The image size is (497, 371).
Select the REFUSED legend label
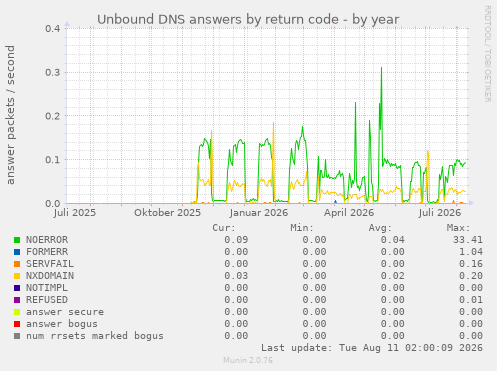[x=47, y=300]
